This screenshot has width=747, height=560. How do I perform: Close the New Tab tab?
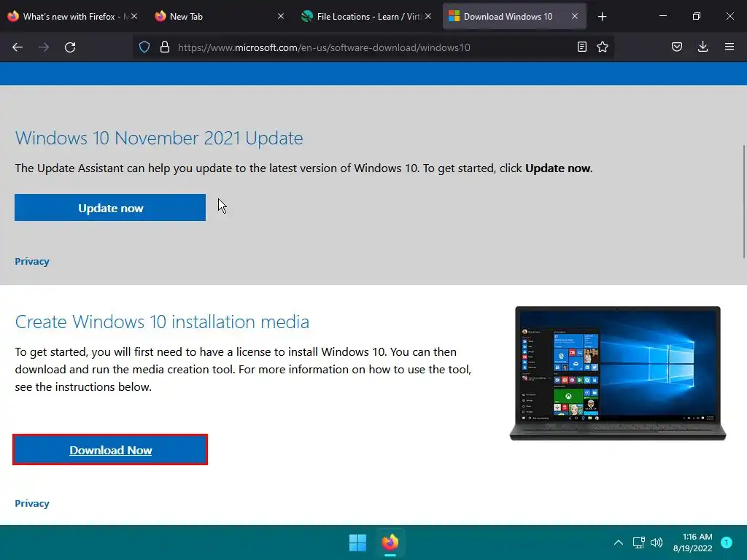tap(281, 16)
